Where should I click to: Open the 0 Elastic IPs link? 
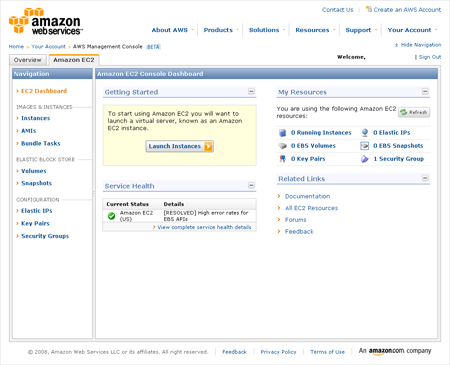pyautogui.click(x=392, y=133)
